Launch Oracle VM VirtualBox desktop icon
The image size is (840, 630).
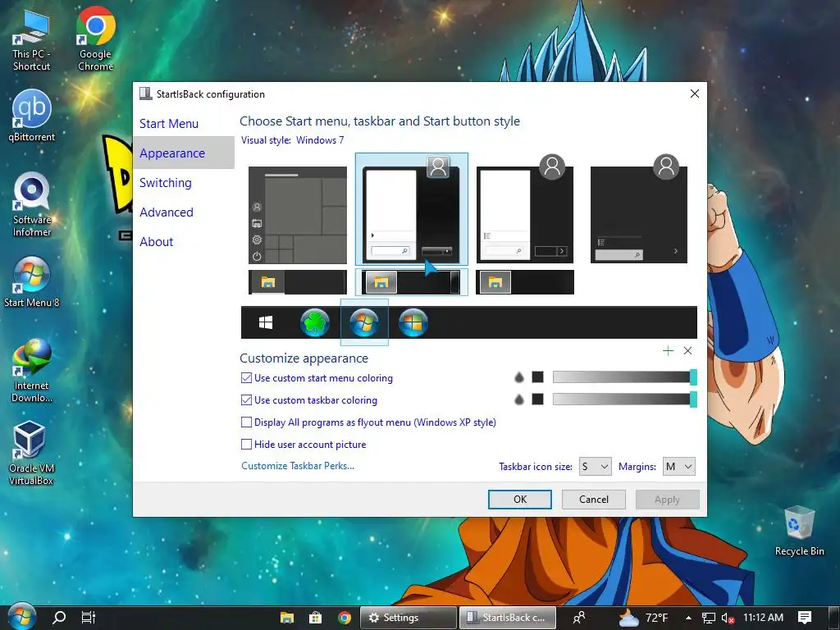[30, 453]
